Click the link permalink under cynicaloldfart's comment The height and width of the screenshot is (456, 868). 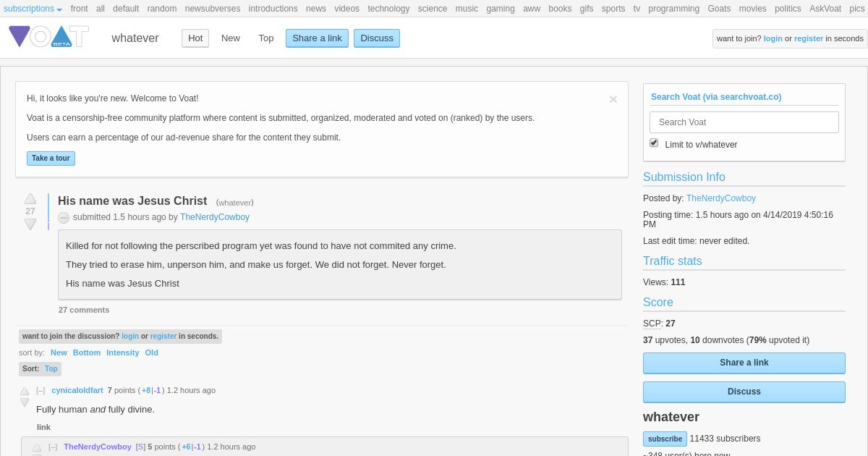pos(44,427)
